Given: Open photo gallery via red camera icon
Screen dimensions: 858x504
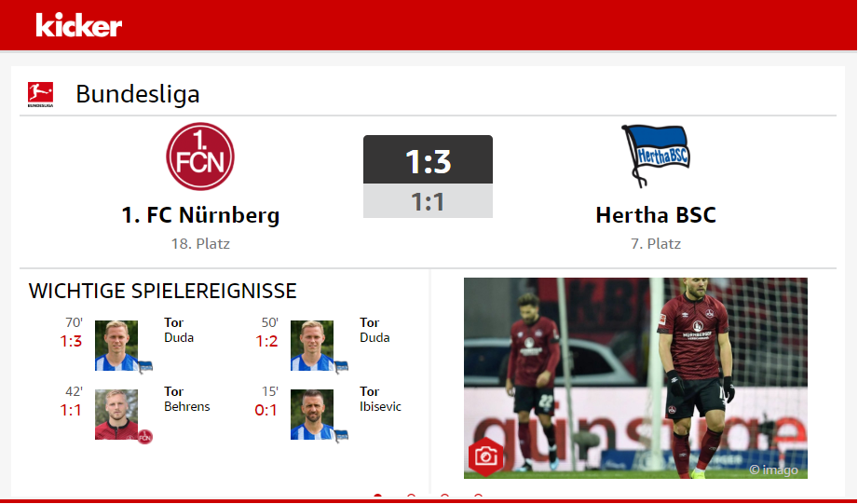Looking at the screenshot, I should pyautogui.click(x=485, y=456).
